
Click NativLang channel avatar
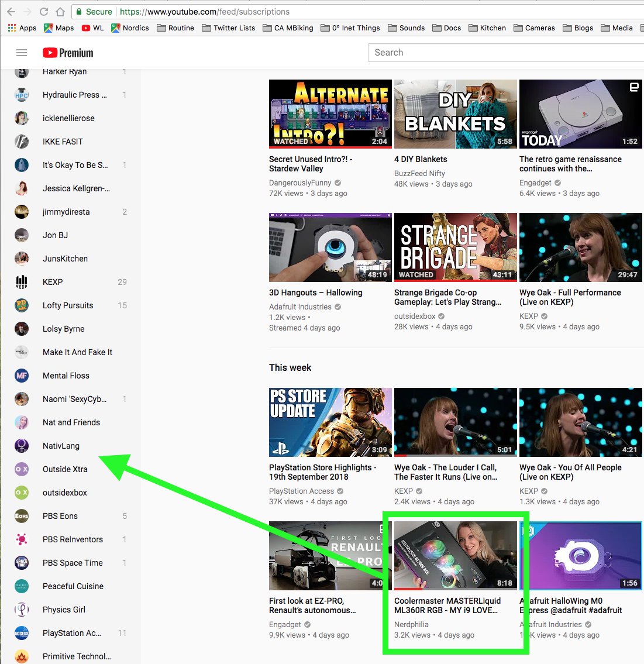(22, 446)
